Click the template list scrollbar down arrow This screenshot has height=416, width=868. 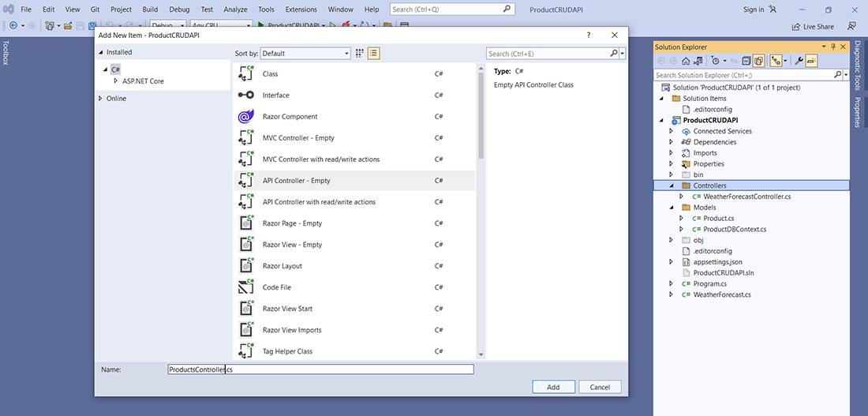click(480, 354)
